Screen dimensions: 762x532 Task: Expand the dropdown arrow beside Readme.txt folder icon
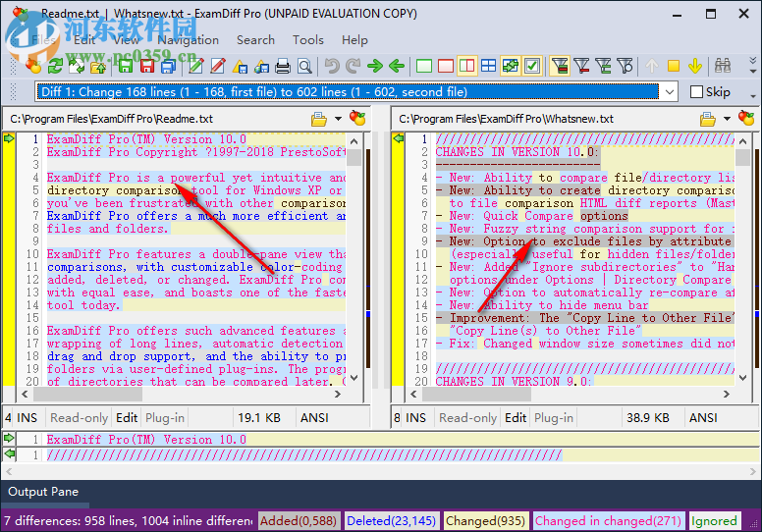point(338,119)
